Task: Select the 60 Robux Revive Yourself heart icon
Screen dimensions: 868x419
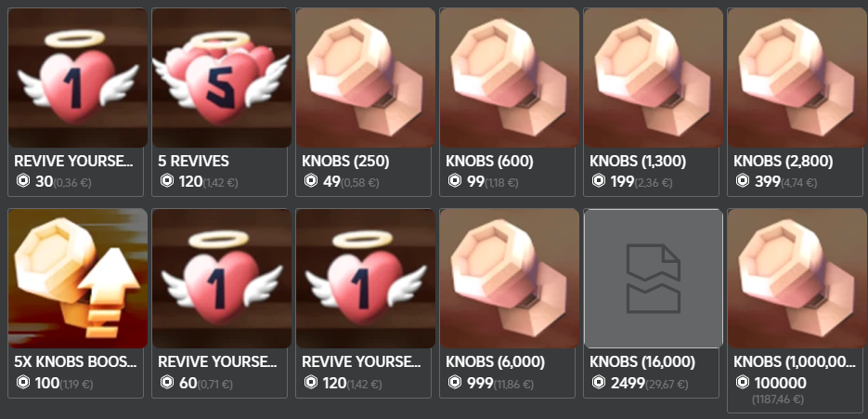Action: tap(222, 278)
